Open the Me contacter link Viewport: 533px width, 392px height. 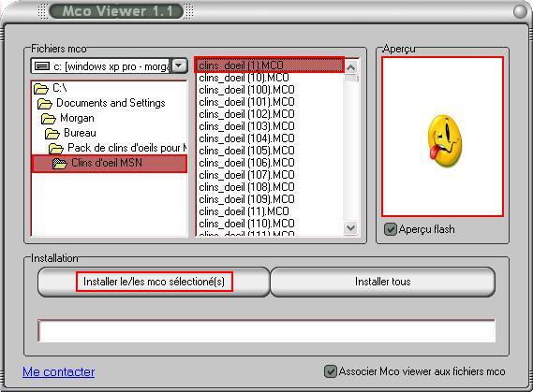pyautogui.click(x=58, y=372)
